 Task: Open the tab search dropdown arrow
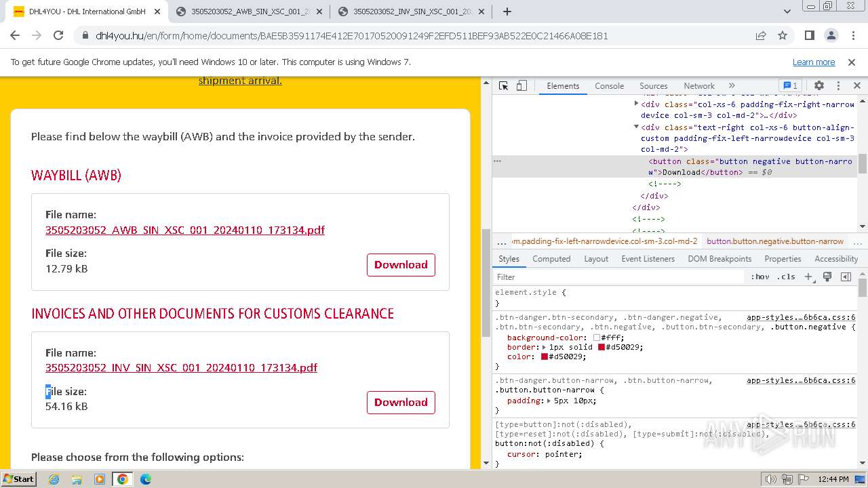[787, 12]
